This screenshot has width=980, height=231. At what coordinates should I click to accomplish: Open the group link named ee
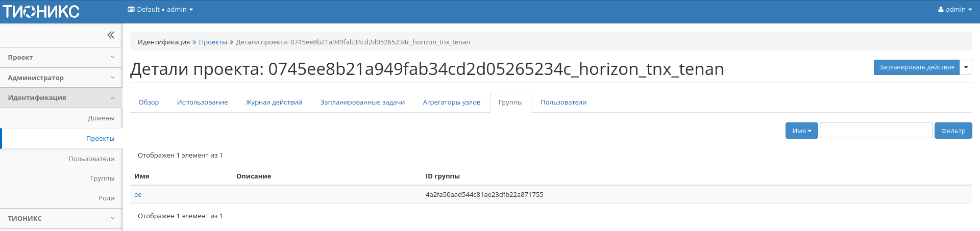(138, 195)
